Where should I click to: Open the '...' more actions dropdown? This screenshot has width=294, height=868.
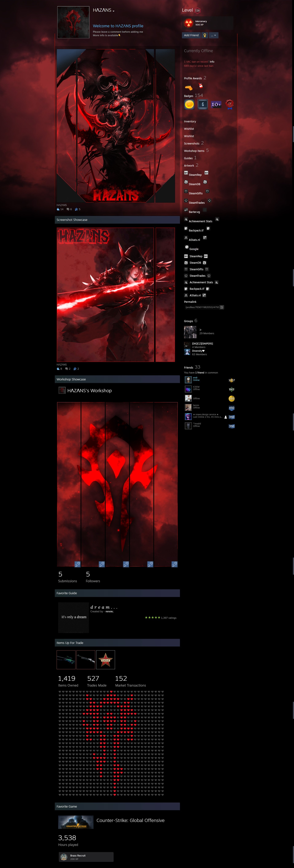point(214,35)
